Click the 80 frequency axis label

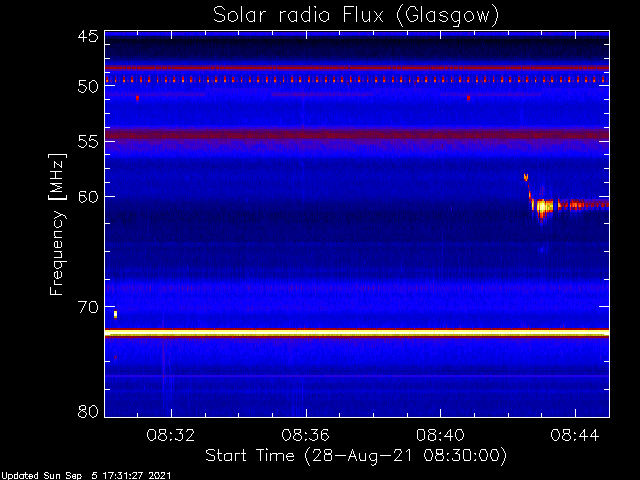pos(88,411)
